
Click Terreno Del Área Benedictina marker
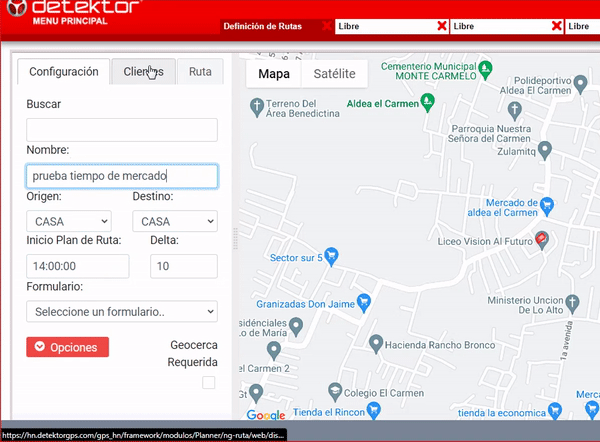pyautogui.click(x=257, y=108)
